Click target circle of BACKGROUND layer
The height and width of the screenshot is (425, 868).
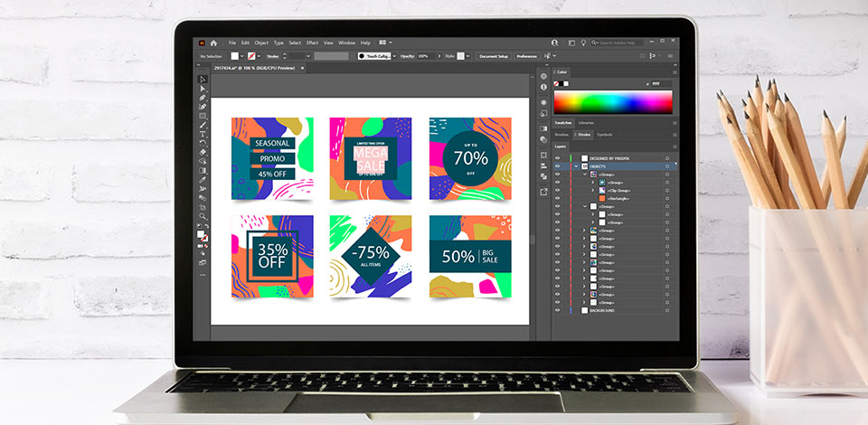point(667,310)
